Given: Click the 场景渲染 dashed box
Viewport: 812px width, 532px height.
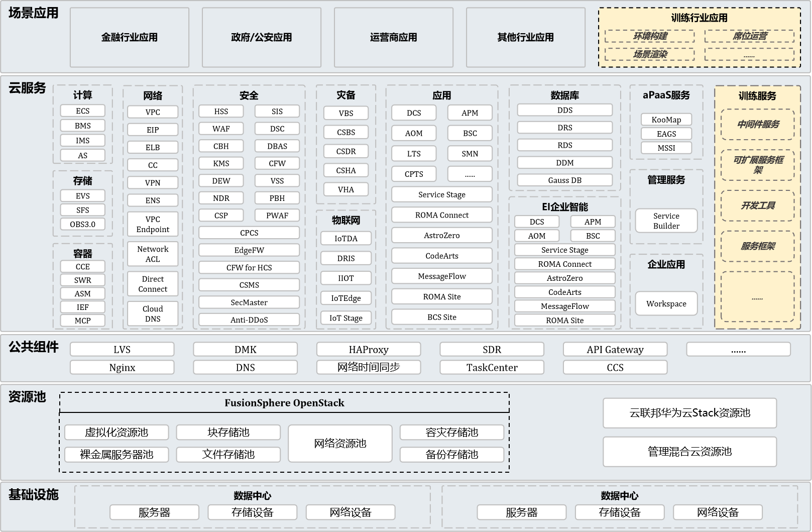Looking at the screenshot, I should click(x=650, y=54).
